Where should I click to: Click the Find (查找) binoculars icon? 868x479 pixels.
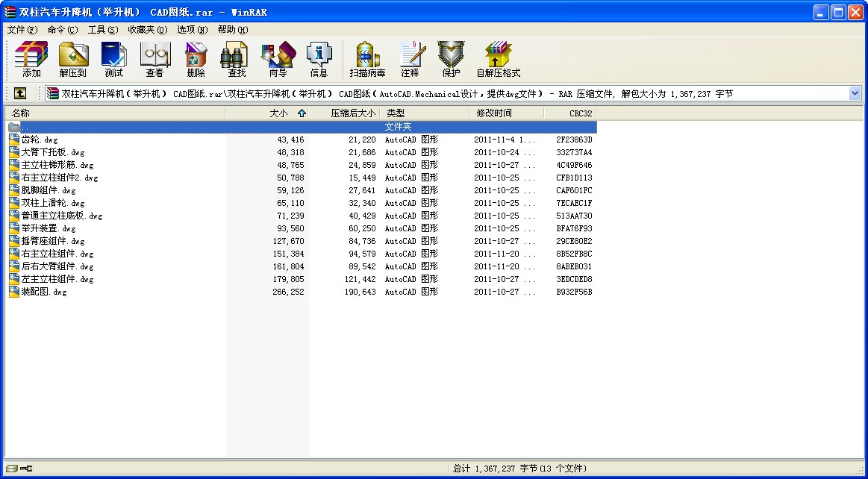pyautogui.click(x=237, y=59)
